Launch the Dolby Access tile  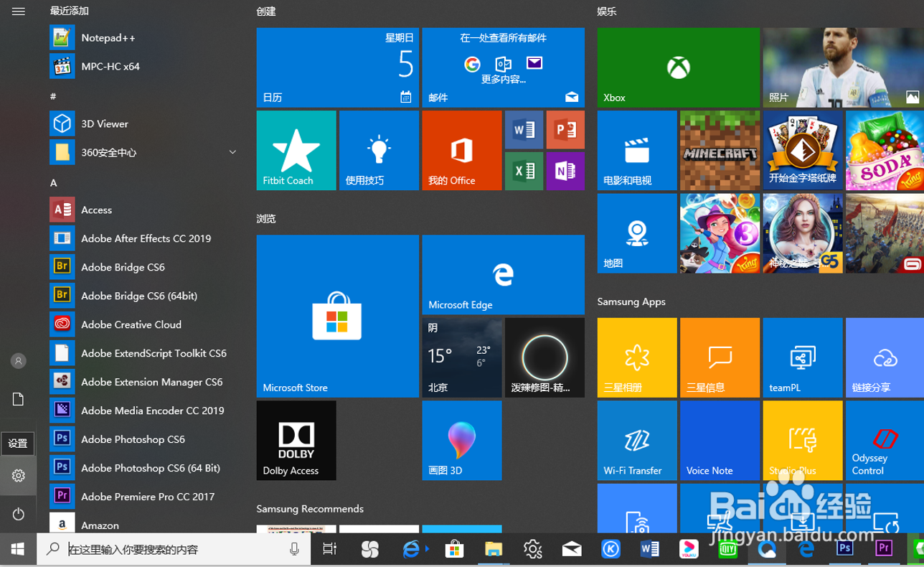click(296, 440)
